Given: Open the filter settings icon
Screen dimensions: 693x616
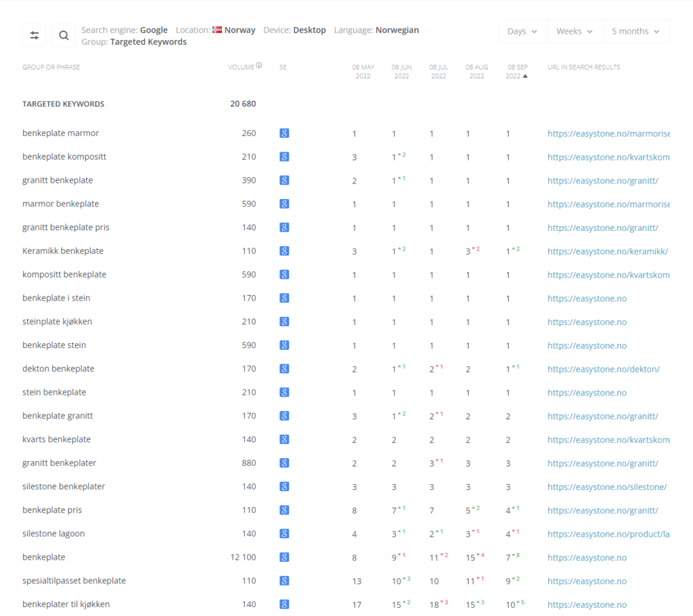Looking at the screenshot, I should click(x=35, y=35).
